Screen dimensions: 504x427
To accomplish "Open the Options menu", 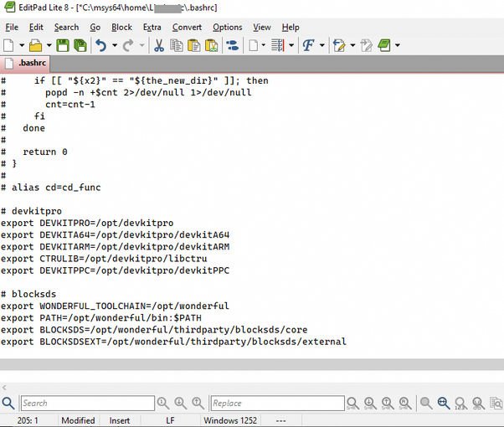I will tap(228, 28).
